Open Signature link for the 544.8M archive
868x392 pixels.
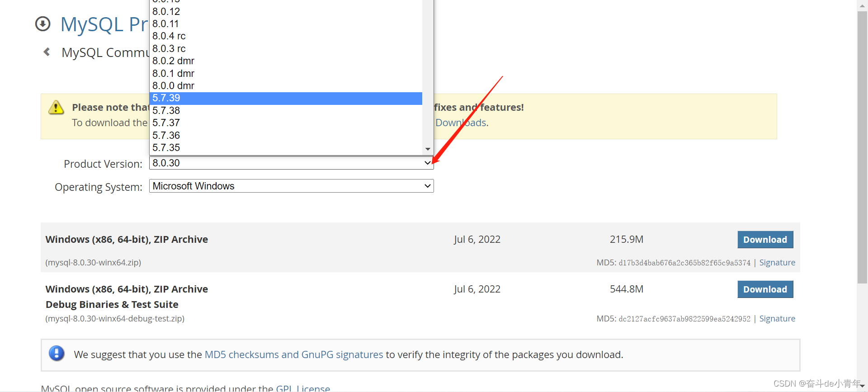(777, 319)
